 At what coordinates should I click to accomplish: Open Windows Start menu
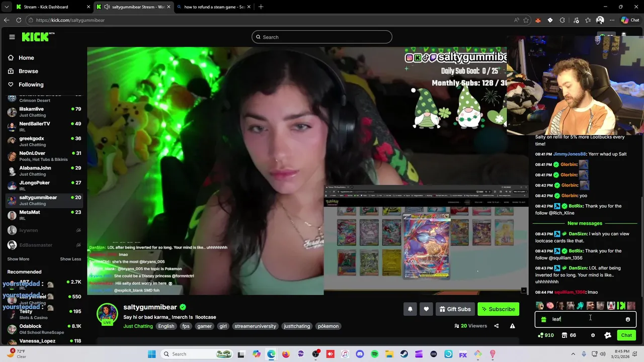point(151,354)
